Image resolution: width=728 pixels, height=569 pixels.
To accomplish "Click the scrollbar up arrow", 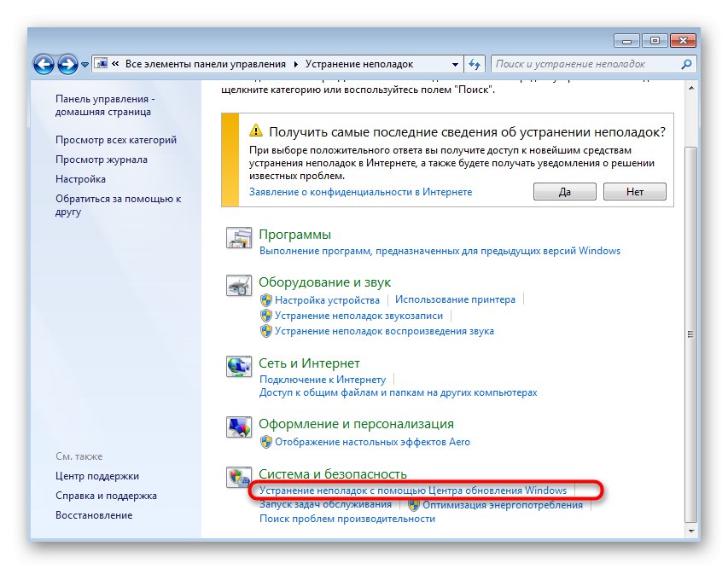I will [x=690, y=88].
